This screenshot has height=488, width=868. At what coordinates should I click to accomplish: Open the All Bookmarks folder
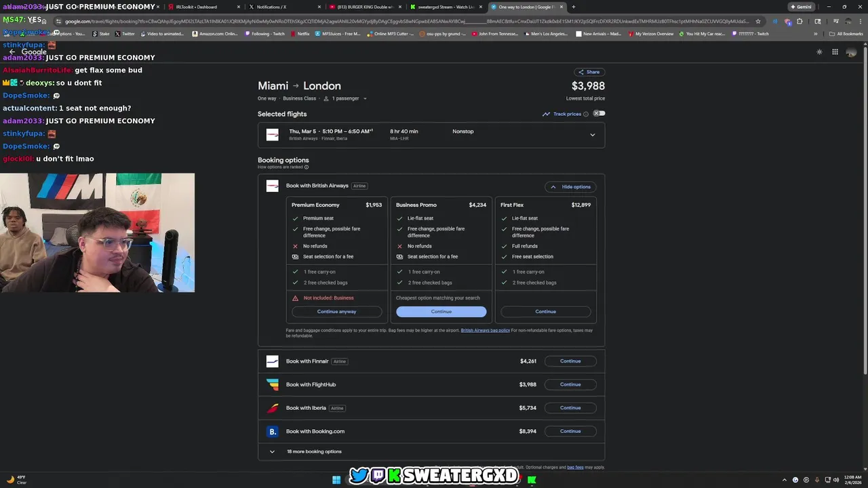pyautogui.click(x=846, y=33)
